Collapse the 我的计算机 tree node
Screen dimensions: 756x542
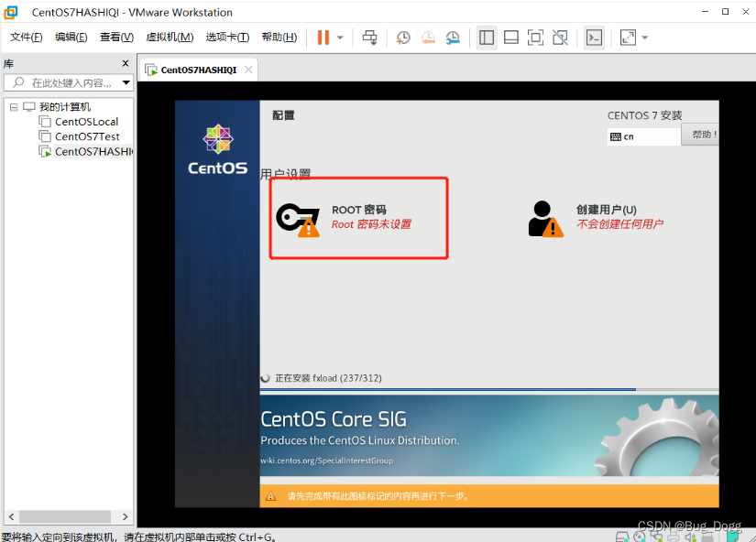click(x=14, y=107)
